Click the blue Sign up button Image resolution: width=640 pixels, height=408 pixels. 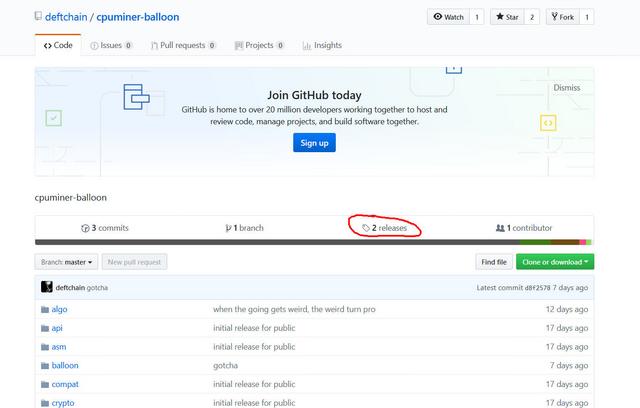click(314, 143)
